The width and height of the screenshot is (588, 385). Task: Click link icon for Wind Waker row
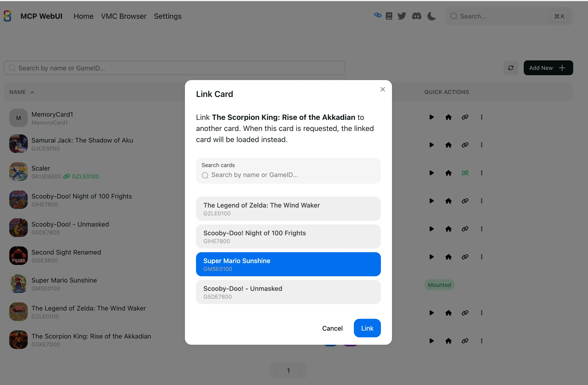pos(465,313)
